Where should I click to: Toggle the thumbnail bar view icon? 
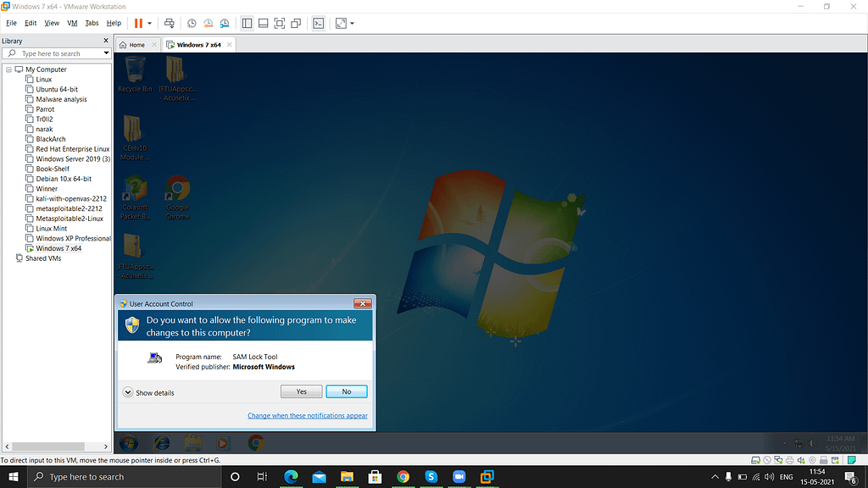264,23
